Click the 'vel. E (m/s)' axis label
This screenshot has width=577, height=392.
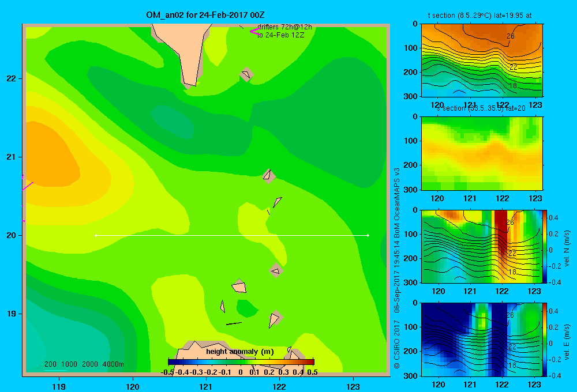coord(567,341)
